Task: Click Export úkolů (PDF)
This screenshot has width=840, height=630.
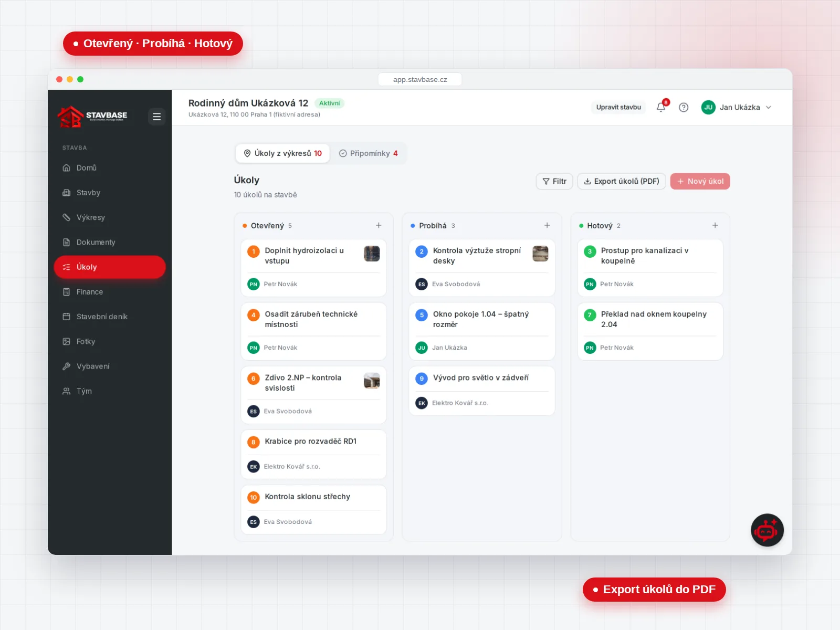Action: tap(622, 181)
